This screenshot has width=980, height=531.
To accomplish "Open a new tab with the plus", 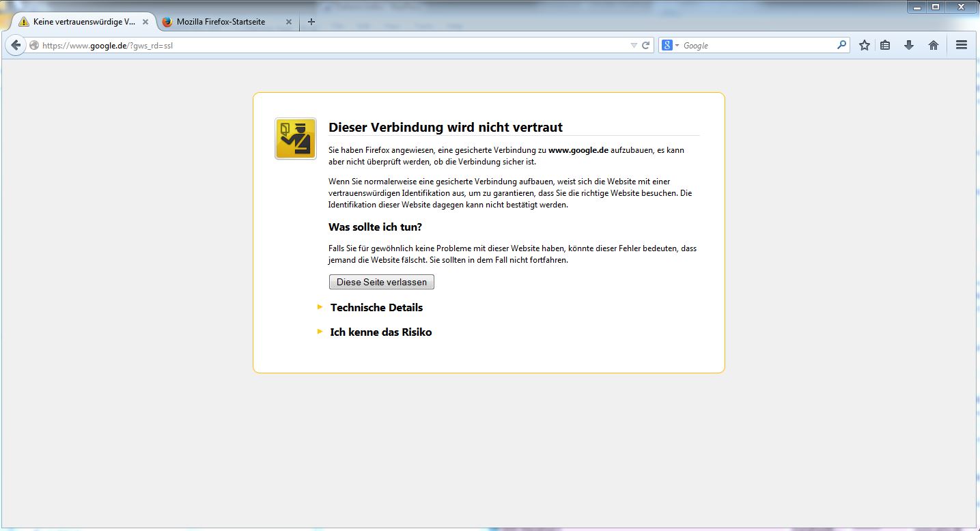I will (311, 22).
